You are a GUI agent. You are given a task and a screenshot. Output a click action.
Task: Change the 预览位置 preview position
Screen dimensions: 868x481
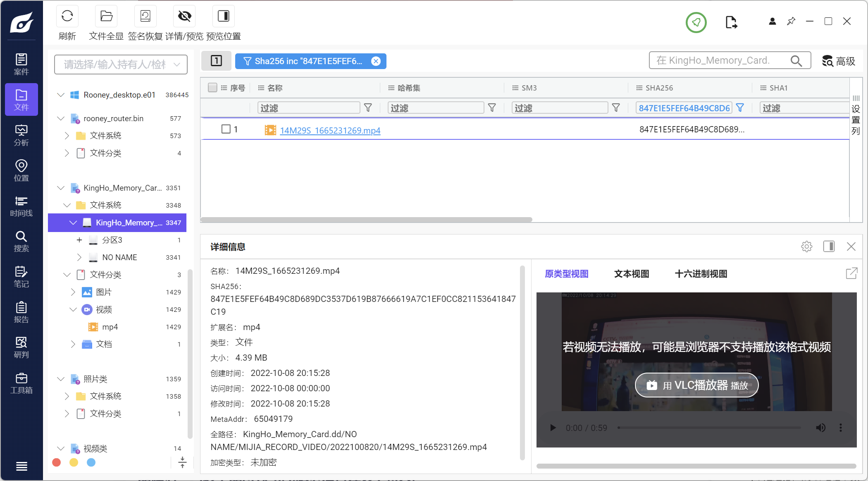coord(224,16)
